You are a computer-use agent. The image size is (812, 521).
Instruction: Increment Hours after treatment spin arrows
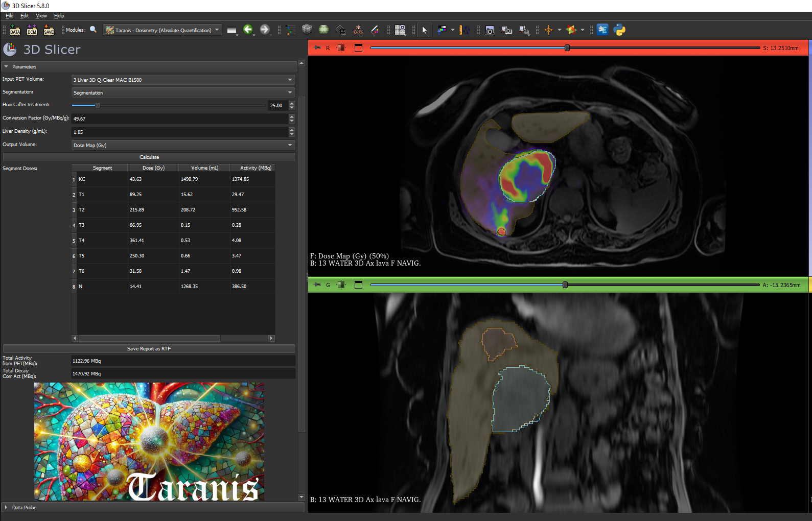pyautogui.click(x=292, y=103)
